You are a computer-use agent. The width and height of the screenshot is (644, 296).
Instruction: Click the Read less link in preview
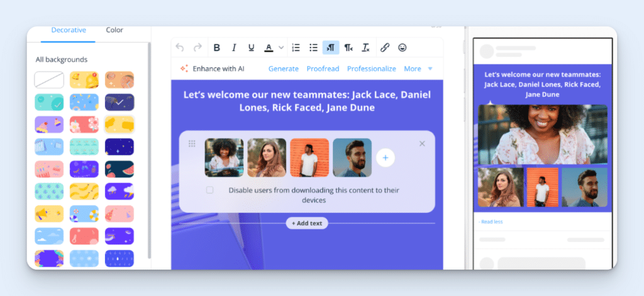(x=491, y=222)
